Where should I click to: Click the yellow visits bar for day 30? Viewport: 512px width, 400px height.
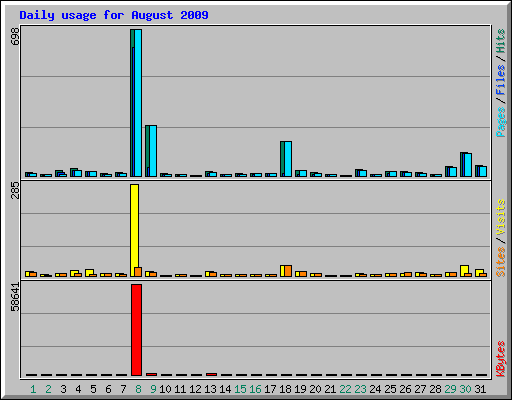point(464,271)
